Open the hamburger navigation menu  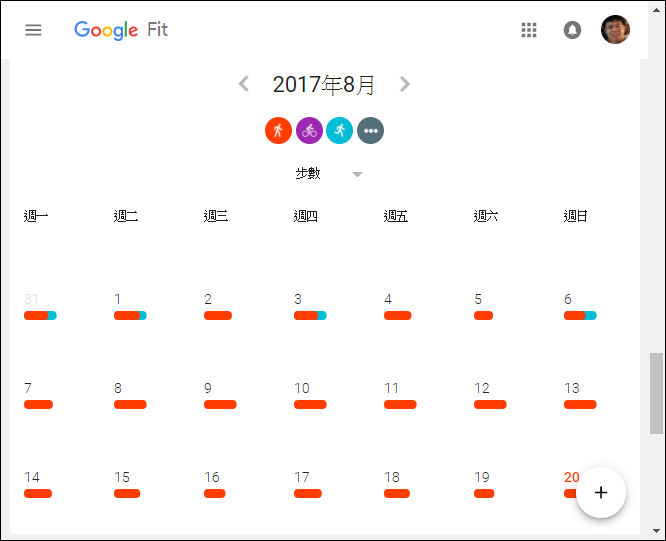click(33, 30)
